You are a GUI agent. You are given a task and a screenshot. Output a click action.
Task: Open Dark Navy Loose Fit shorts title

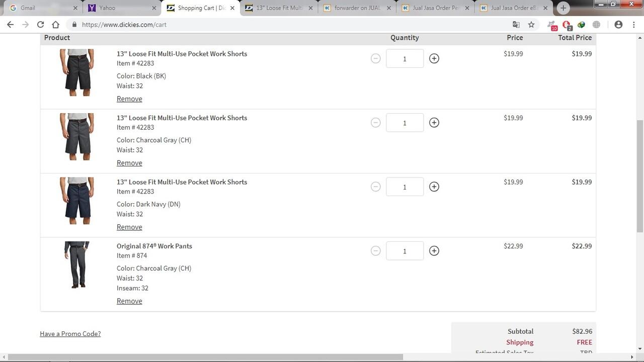coord(182,182)
